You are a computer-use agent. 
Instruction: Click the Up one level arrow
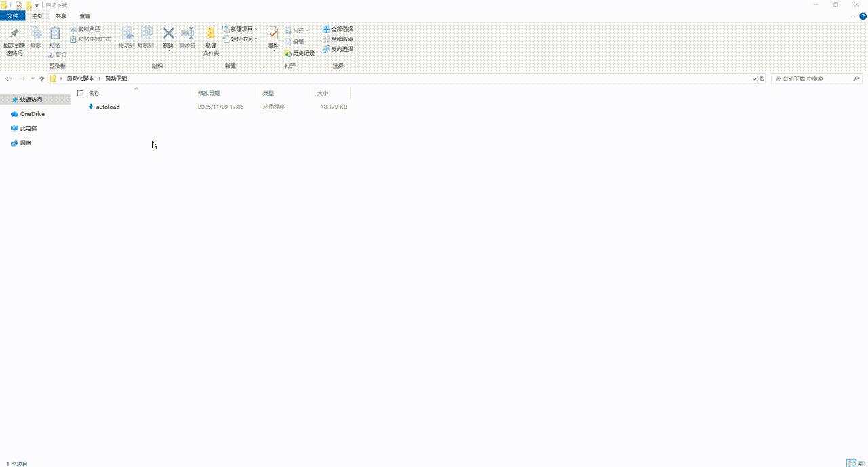42,79
